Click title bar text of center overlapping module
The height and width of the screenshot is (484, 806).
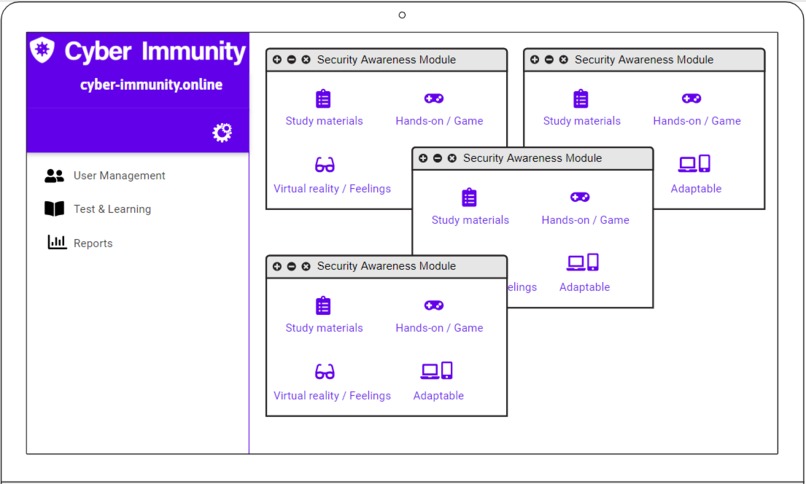(x=533, y=158)
